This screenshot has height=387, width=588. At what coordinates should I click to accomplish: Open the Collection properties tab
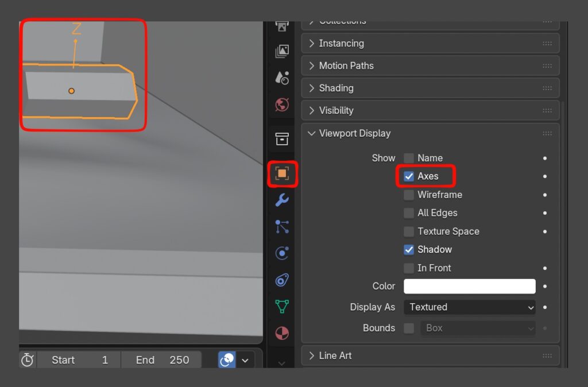(282, 138)
